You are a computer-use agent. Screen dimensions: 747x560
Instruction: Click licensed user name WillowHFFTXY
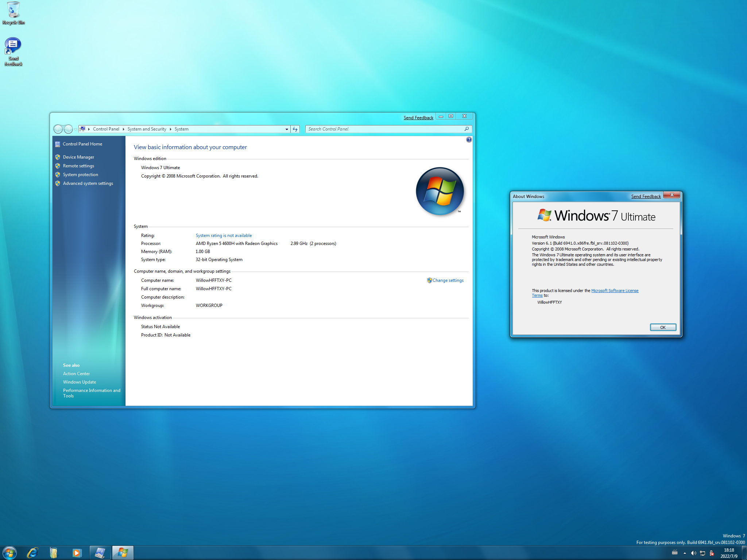tap(549, 302)
